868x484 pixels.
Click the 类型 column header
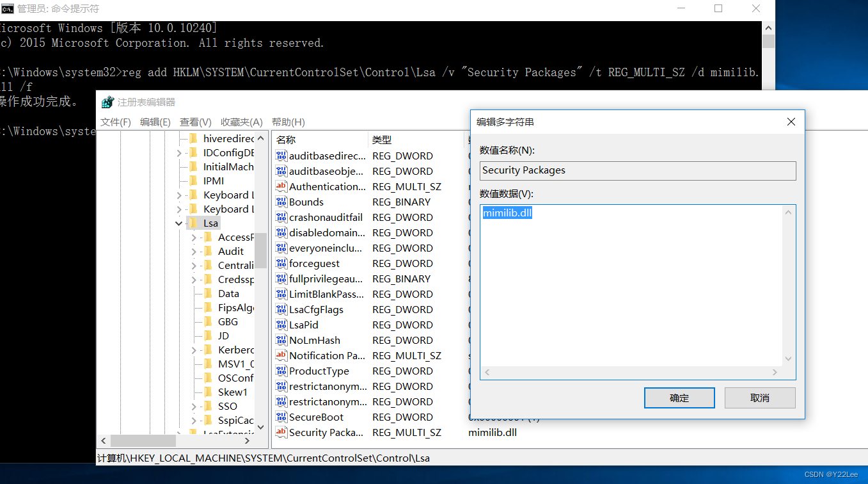(416, 140)
